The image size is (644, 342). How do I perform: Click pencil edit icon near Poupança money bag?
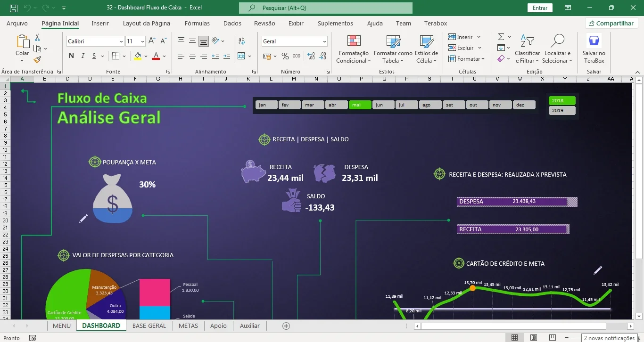83,218
